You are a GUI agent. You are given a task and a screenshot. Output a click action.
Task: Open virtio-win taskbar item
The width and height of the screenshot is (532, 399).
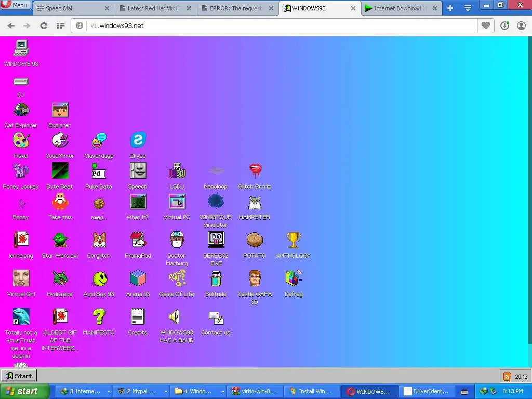(254, 391)
